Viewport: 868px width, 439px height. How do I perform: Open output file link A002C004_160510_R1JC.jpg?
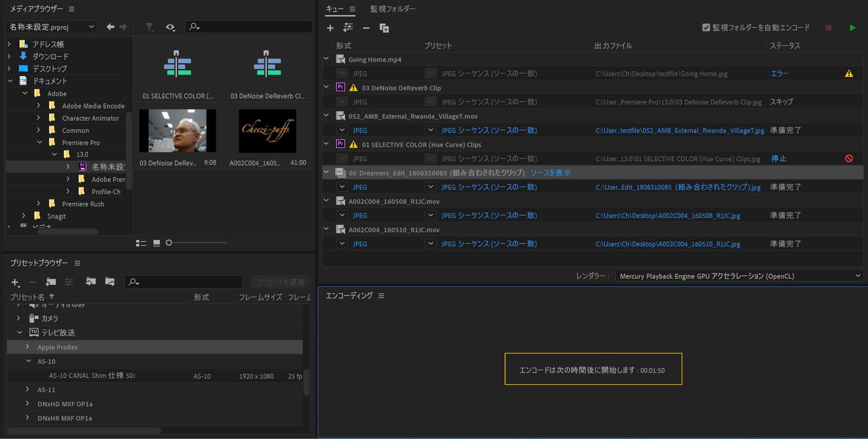(x=668, y=244)
